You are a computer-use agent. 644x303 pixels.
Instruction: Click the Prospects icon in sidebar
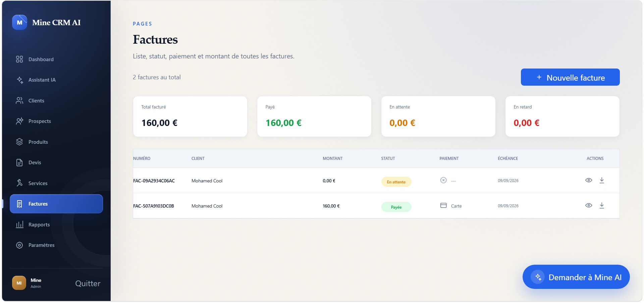19,121
